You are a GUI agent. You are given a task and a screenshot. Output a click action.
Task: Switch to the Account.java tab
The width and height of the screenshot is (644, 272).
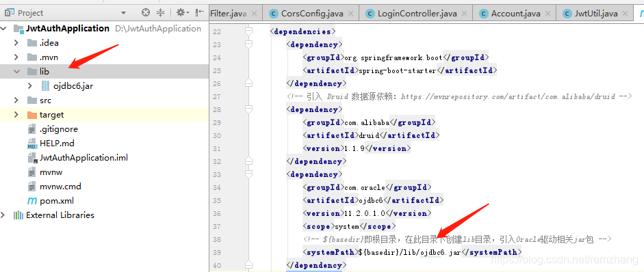pos(515,14)
